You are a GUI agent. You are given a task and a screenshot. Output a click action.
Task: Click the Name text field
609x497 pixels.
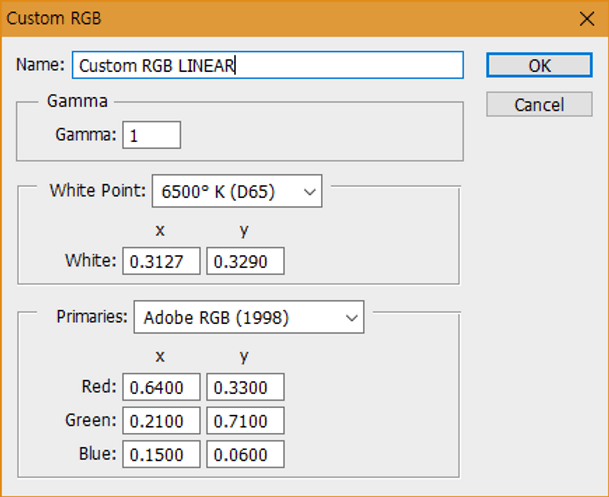(268, 66)
